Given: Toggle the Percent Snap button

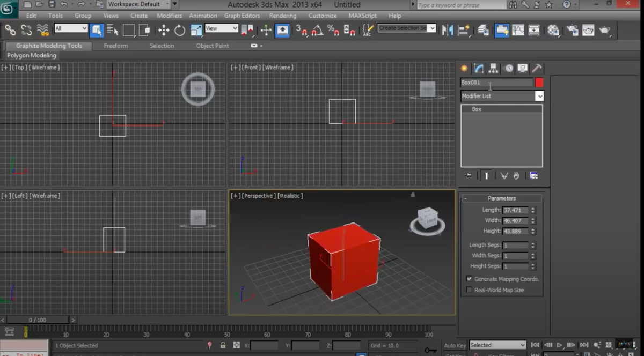Looking at the screenshot, I should (333, 30).
